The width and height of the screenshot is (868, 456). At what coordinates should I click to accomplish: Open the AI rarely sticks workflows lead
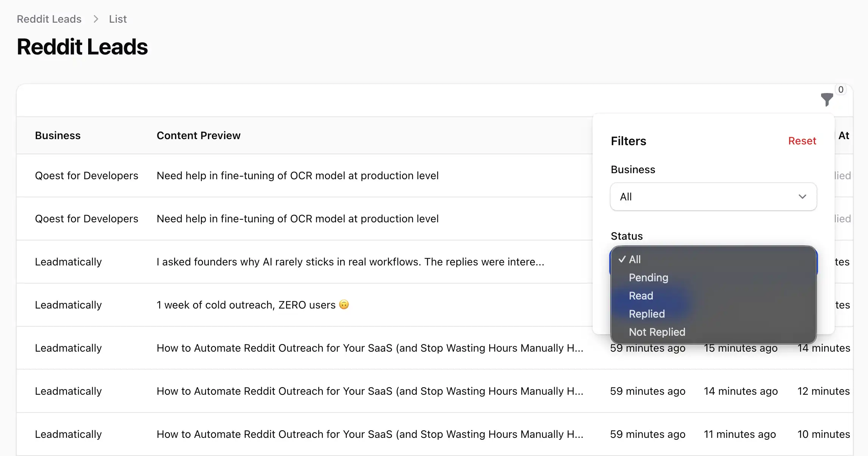350,262
